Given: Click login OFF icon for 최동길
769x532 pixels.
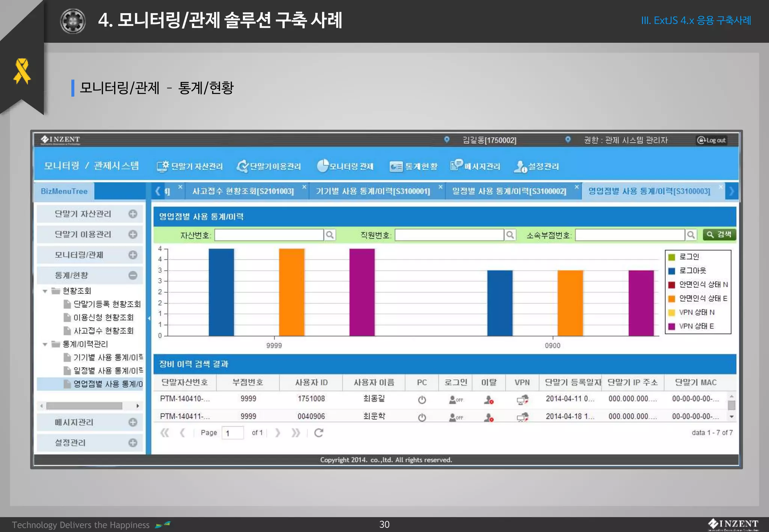Looking at the screenshot, I should pyautogui.click(x=456, y=400).
